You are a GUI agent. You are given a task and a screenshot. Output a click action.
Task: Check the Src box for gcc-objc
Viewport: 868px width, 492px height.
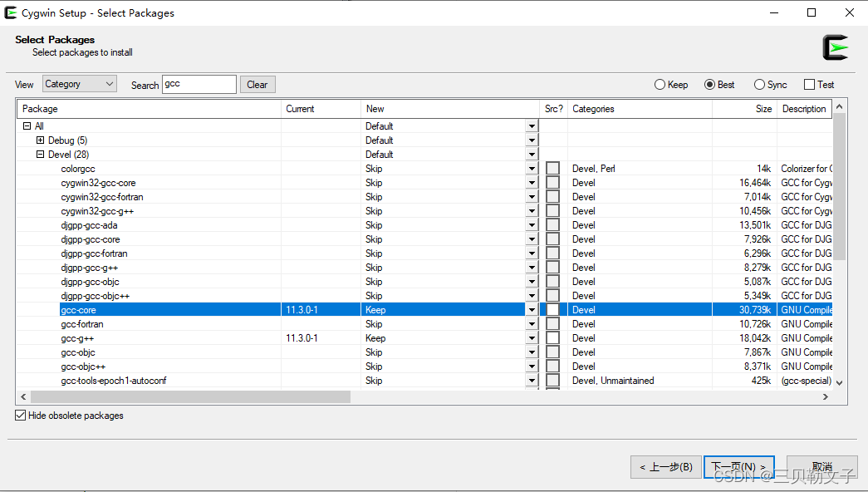(x=552, y=352)
